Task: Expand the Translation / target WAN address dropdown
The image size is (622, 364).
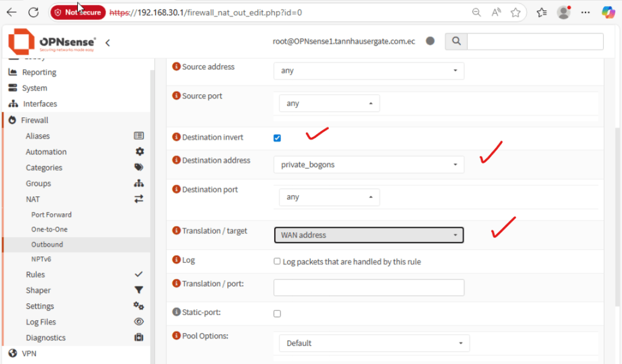Action: 368,235
